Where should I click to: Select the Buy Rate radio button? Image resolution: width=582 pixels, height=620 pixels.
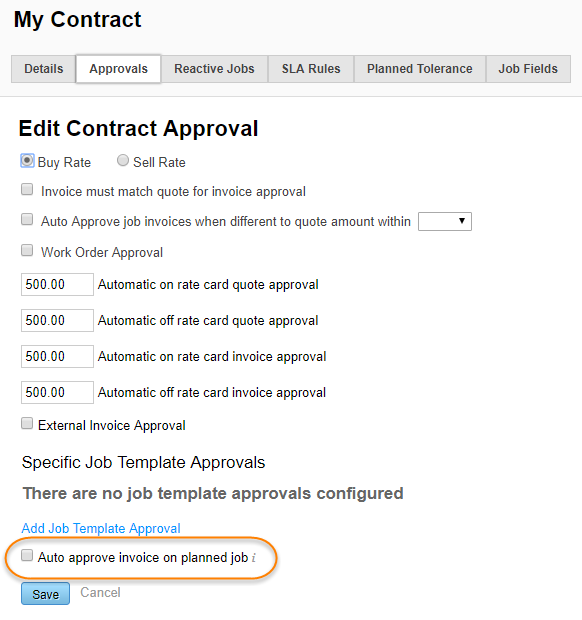click(x=27, y=161)
